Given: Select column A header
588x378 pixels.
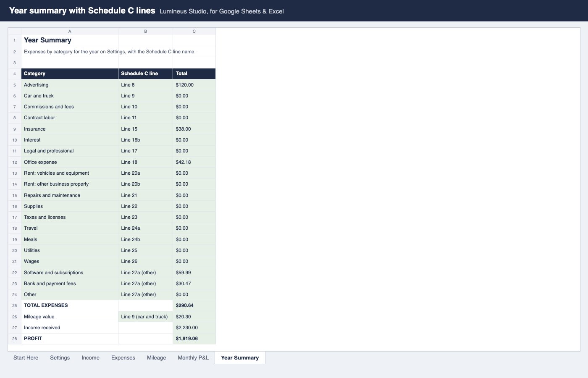Looking at the screenshot, I should [x=70, y=31].
